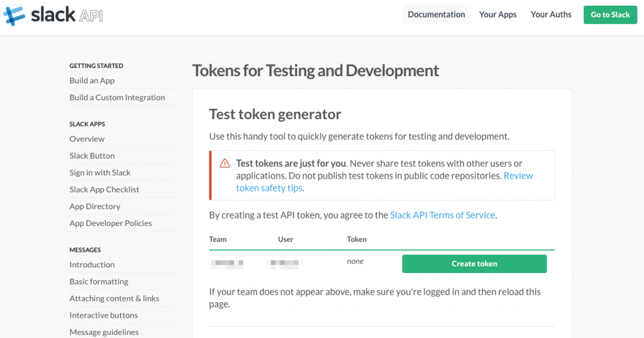Open Sign in with Slack sidebar link
This screenshot has height=338, width=644.
pyautogui.click(x=100, y=172)
